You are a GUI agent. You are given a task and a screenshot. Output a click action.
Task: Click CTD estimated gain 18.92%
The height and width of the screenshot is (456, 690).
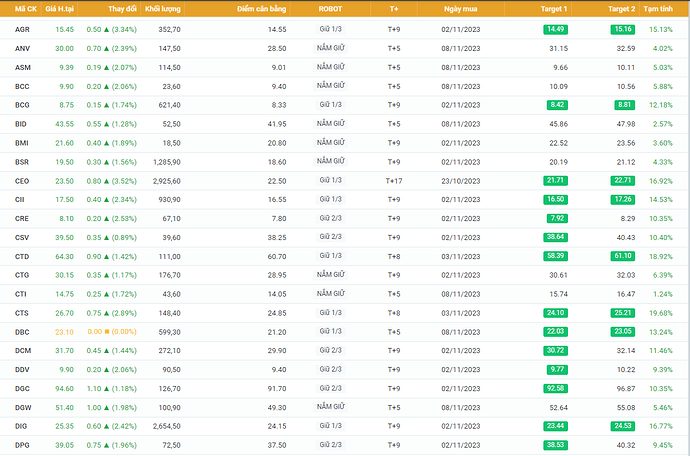[x=661, y=257]
